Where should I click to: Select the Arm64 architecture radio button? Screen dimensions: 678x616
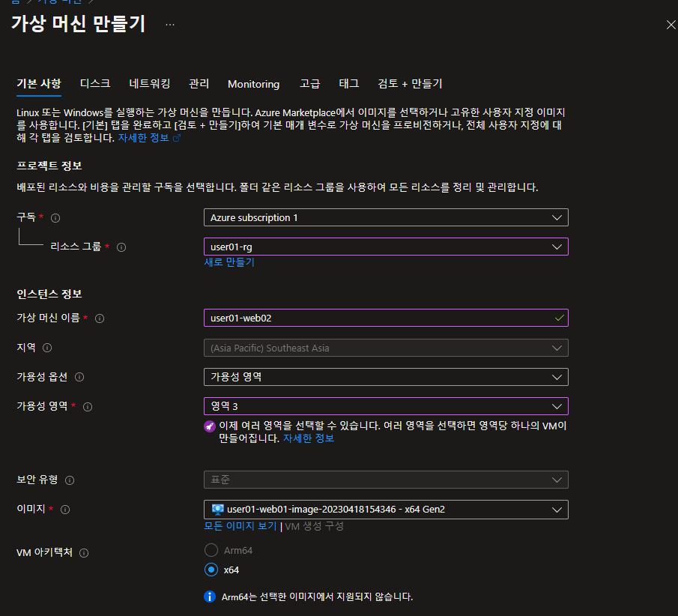coord(211,550)
